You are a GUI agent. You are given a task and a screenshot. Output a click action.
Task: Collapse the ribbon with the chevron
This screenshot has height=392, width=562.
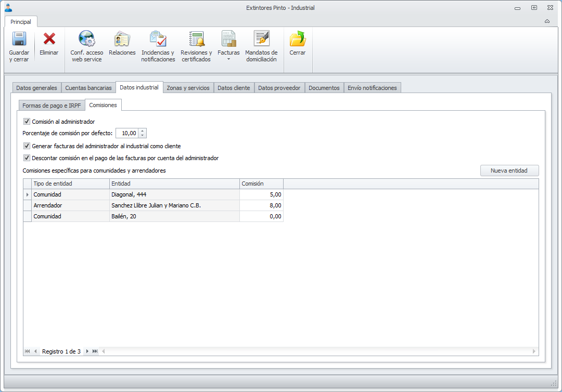click(547, 21)
